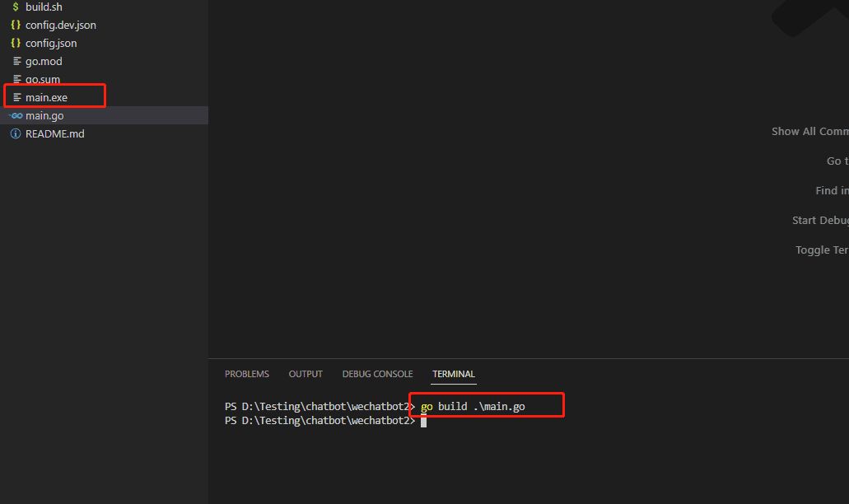The height and width of the screenshot is (504, 849).
Task: Click the Toggle Terminal hint text
Action: pyautogui.click(x=822, y=250)
